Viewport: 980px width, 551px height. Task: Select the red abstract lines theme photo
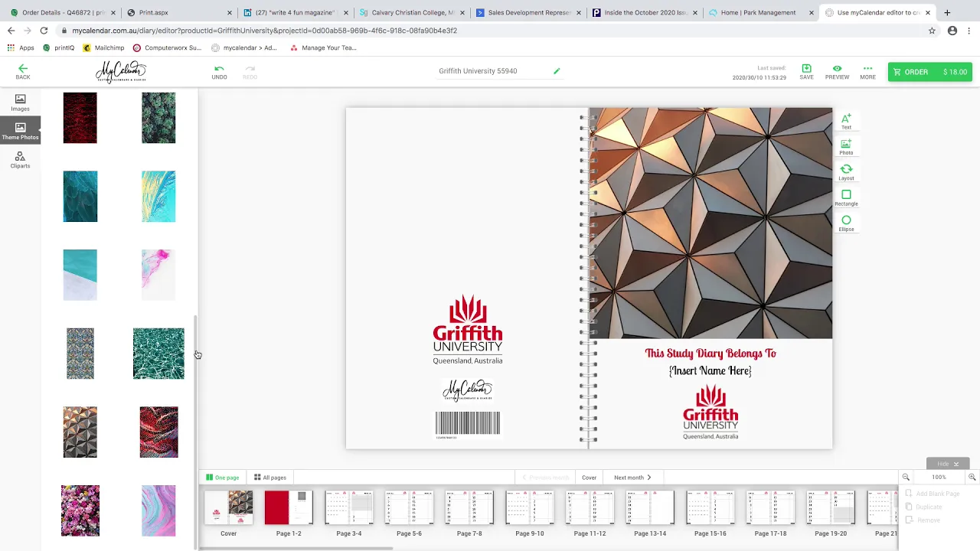[80, 118]
